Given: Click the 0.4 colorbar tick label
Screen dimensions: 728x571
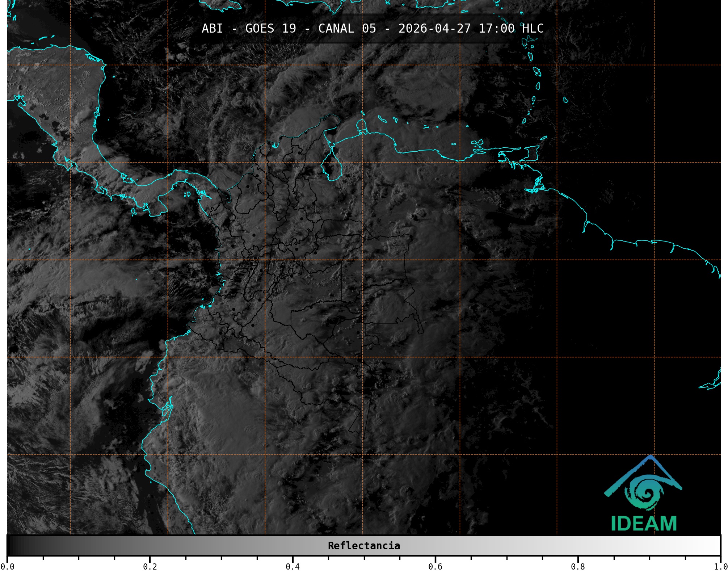Looking at the screenshot, I should (x=293, y=566).
